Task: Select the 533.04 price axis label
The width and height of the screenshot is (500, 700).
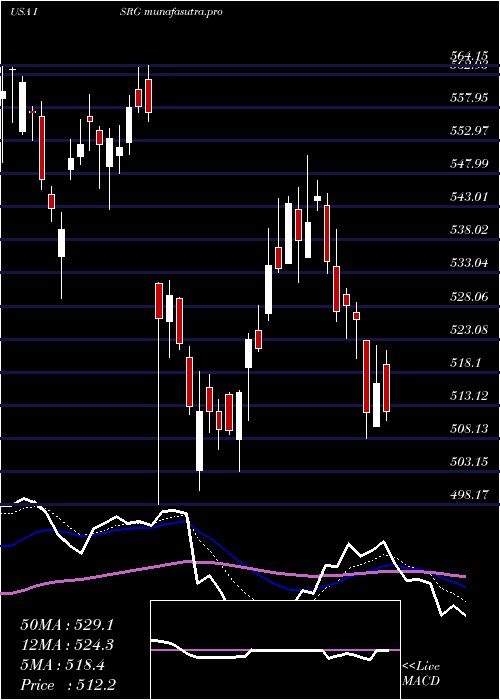Action: tap(469, 262)
